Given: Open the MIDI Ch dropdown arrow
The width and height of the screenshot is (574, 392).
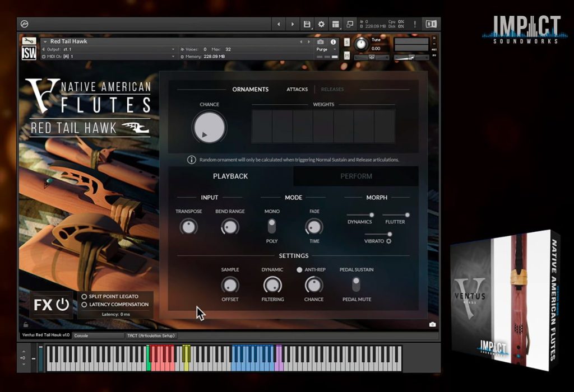Looking at the screenshot, I should (x=173, y=57).
